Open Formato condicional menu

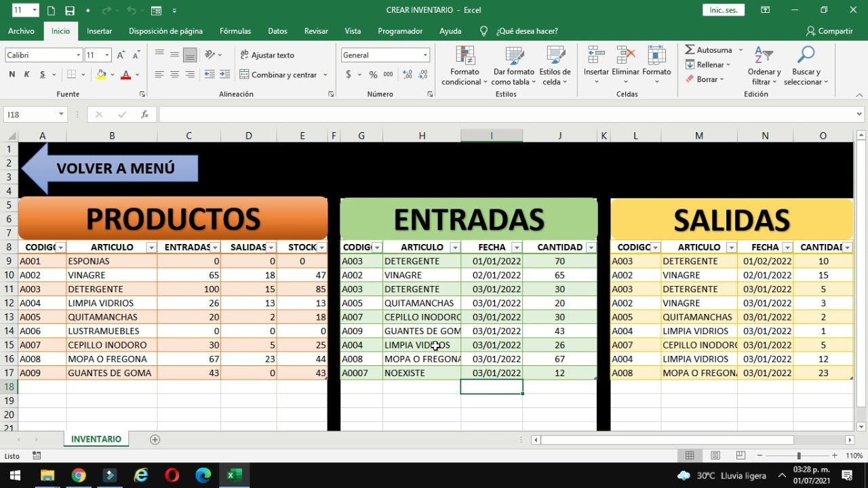[x=465, y=66]
